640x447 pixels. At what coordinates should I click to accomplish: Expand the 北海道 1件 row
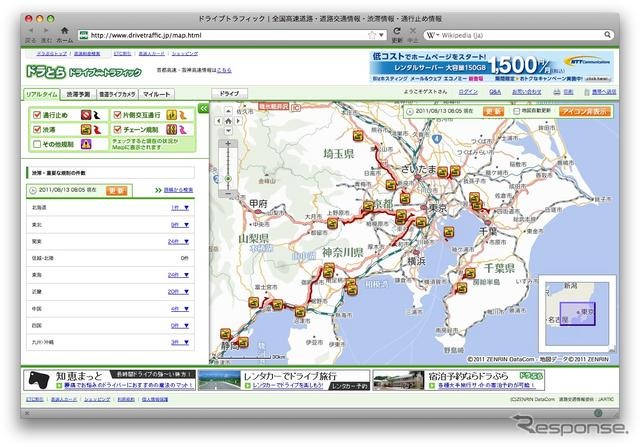point(110,208)
